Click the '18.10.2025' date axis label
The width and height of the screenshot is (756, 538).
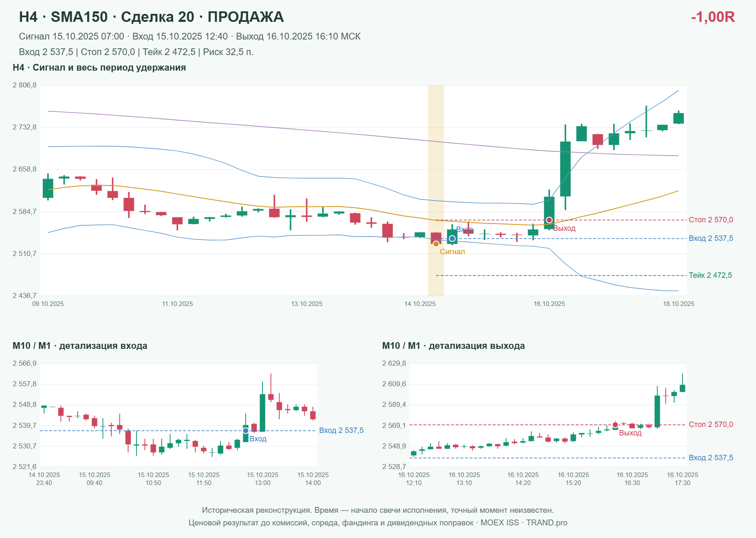[679, 304]
